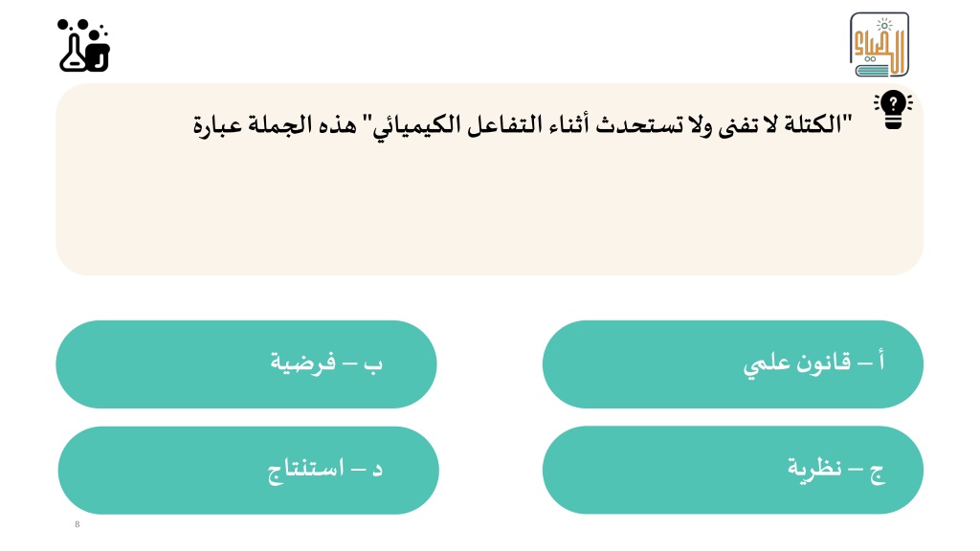Select answer أ – قانون علمي
980x551 pixels.
point(732,364)
